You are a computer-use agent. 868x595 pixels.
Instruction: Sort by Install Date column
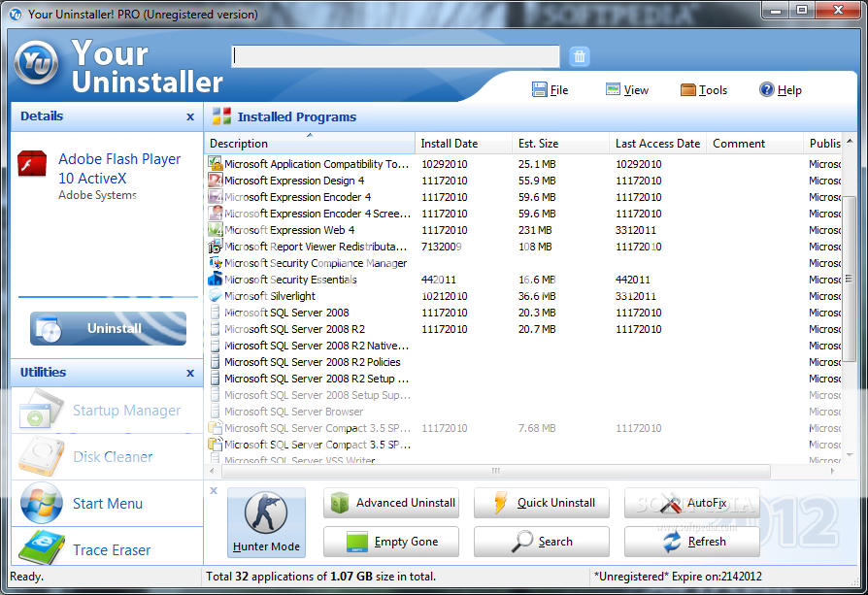(464, 144)
